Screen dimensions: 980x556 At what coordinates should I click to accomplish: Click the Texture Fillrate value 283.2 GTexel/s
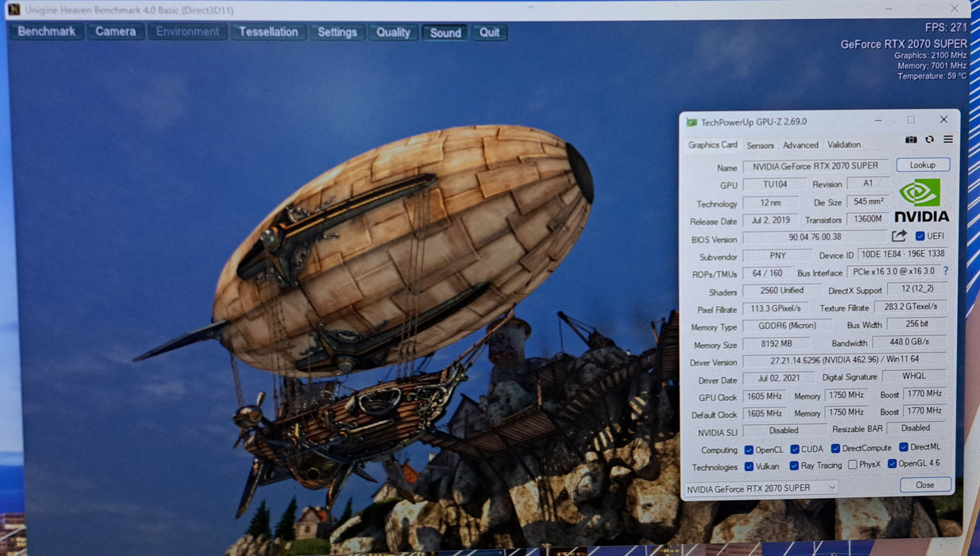(911, 307)
